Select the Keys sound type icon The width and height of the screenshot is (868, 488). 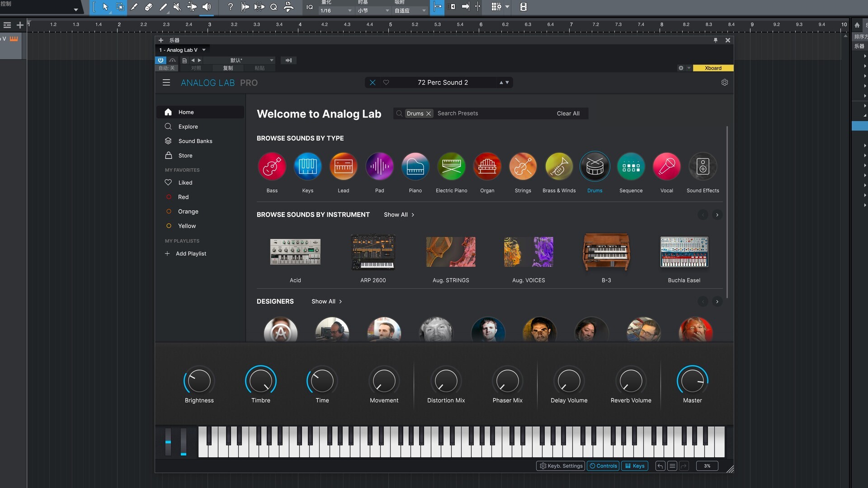click(x=307, y=166)
